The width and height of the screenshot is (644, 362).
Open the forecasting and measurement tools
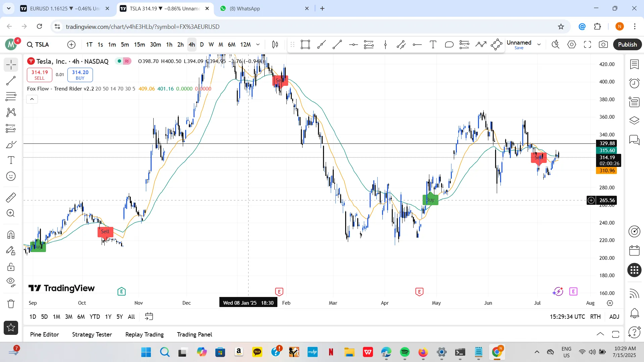pyautogui.click(x=11, y=128)
